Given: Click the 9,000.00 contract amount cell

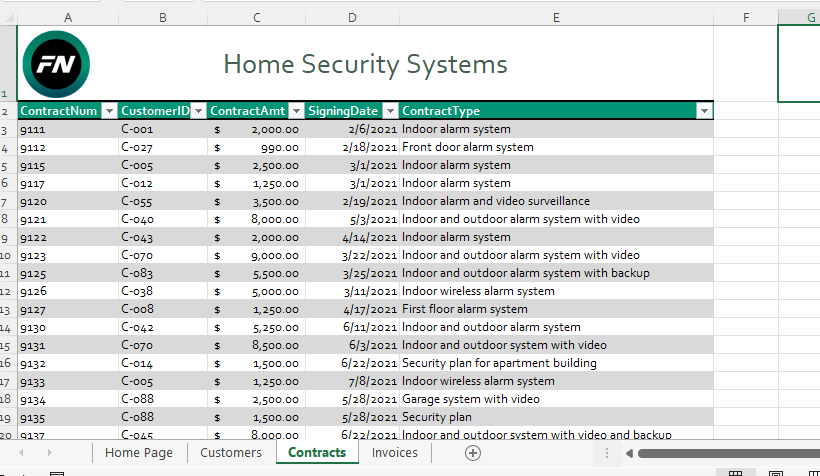Looking at the screenshot, I should click(x=257, y=255).
